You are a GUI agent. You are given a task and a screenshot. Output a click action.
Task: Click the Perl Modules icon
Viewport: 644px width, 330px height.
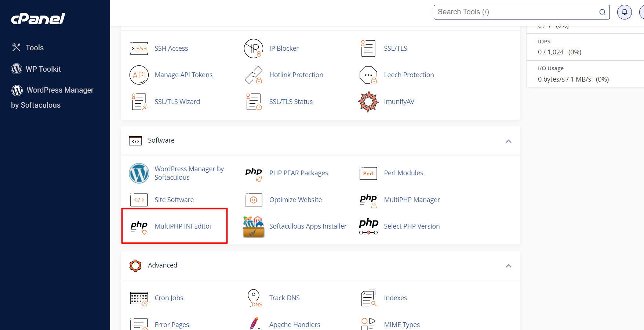pos(368,173)
